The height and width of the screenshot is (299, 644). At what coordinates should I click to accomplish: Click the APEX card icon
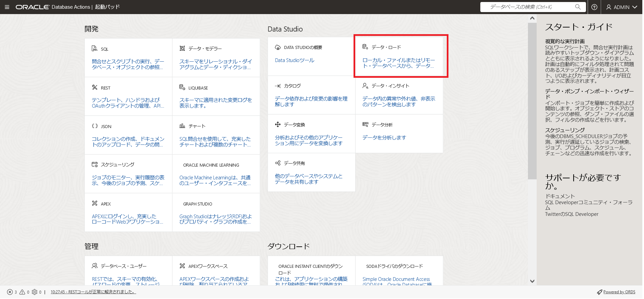pos(95,203)
